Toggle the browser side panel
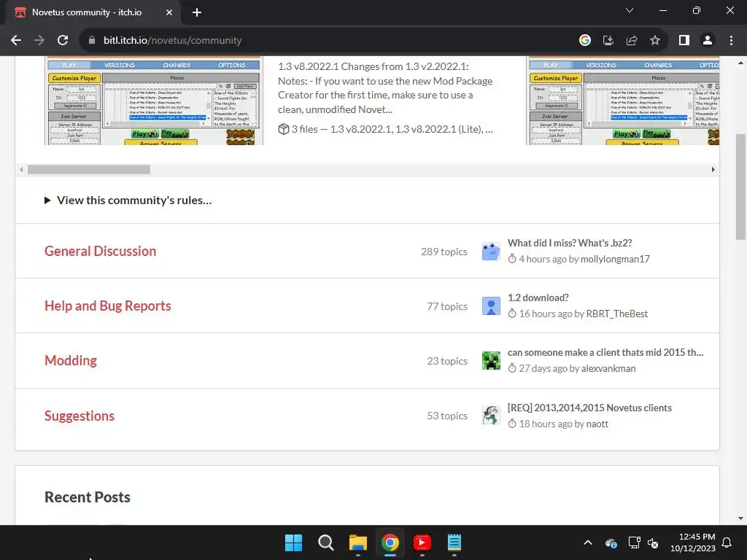747x560 pixels. point(684,41)
